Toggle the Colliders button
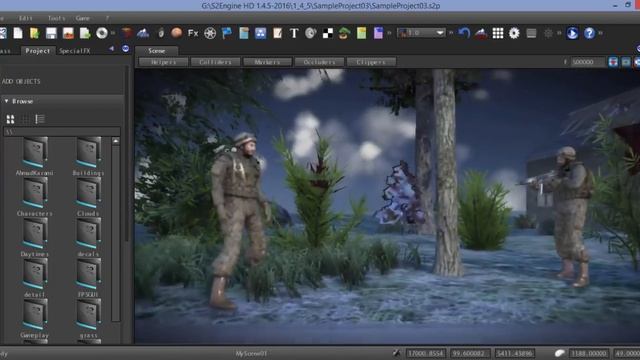The width and height of the screenshot is (640, 360). [216, 62]
